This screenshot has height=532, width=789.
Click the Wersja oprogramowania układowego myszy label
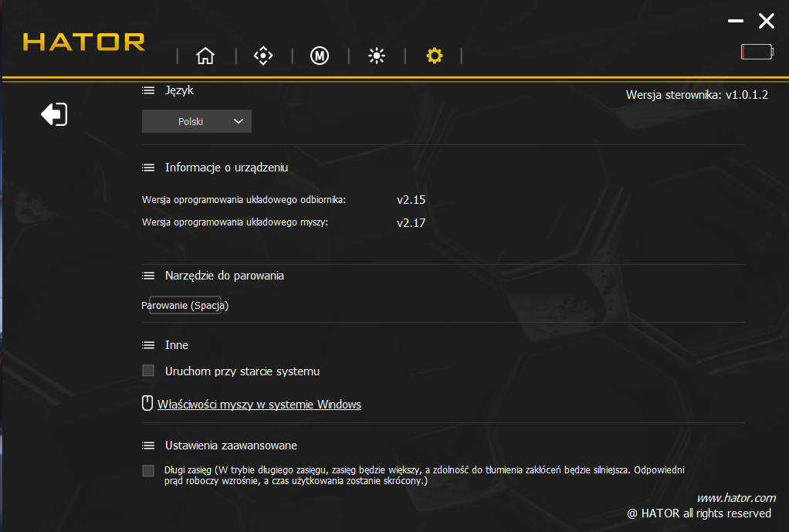235,222
